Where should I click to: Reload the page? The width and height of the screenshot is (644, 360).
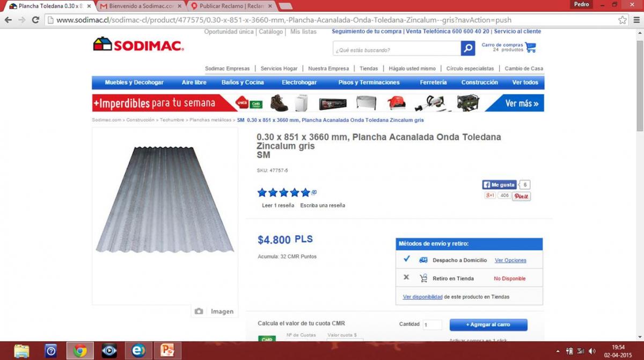pos(35,20)
